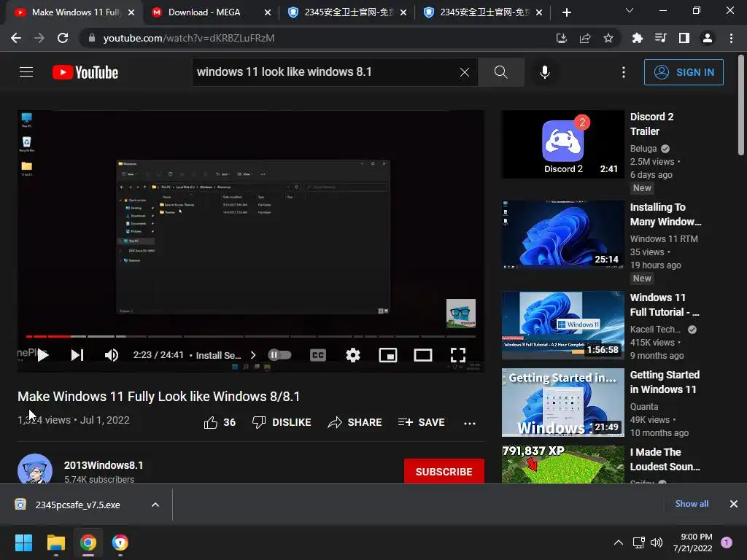
Task: Click the address bar URL
Action: tap(189, 38)
